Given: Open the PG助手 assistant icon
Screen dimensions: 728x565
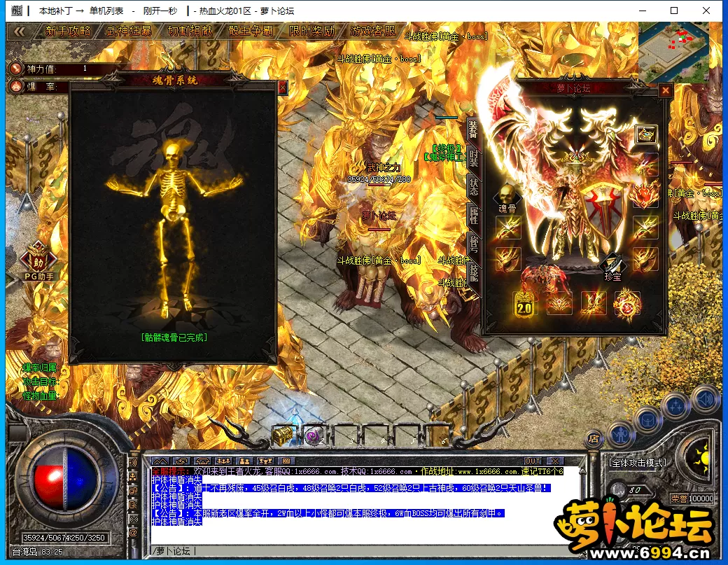Looking at the screenshot, I should pyautogui.click(x=38, y=261).
